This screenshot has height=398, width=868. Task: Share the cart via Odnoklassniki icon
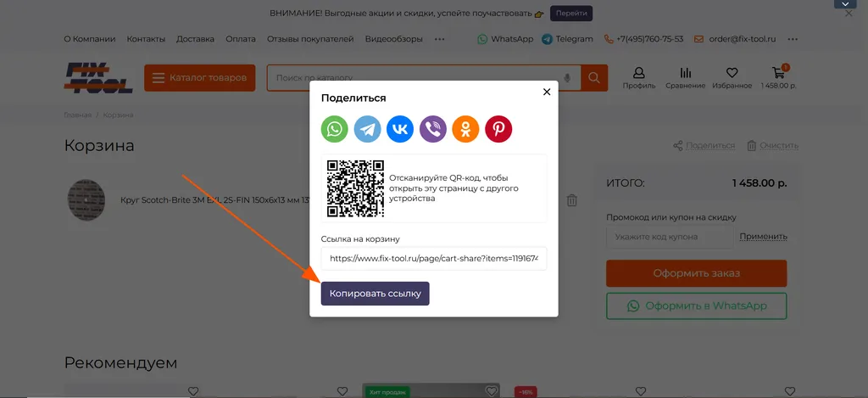(x=465, y=129)
